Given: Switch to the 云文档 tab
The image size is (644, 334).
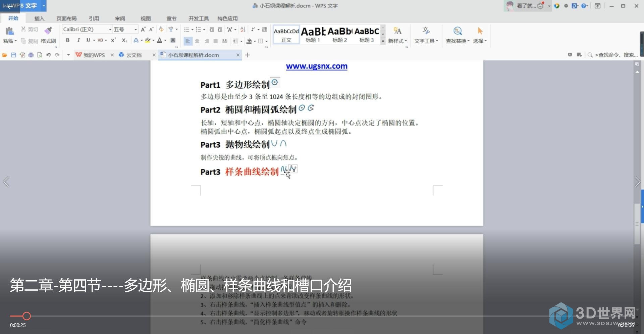Looking at the screenshot, I should [x=131, y=55].
